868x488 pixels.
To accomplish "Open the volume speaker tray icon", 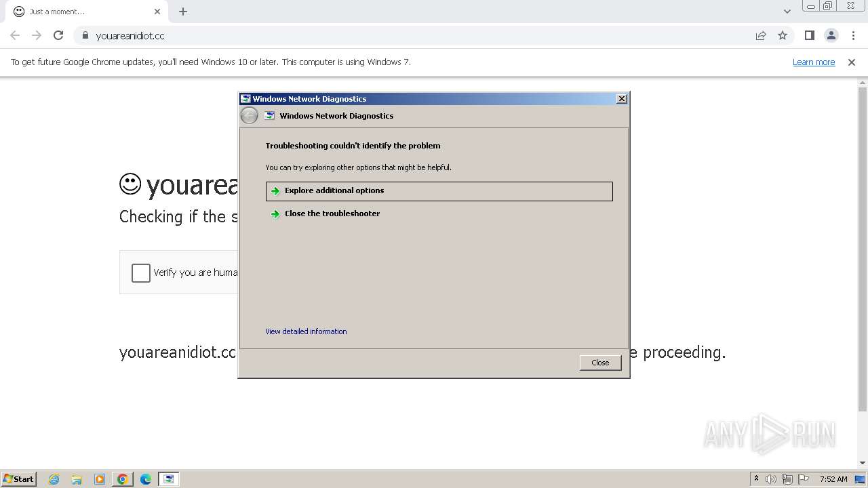I will (x=771, y=479).
